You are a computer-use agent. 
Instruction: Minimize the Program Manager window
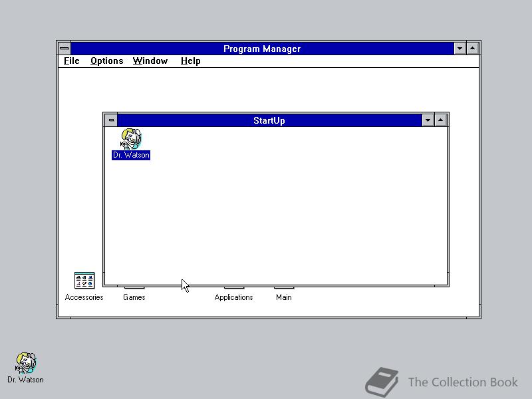(x=460, y=49)
